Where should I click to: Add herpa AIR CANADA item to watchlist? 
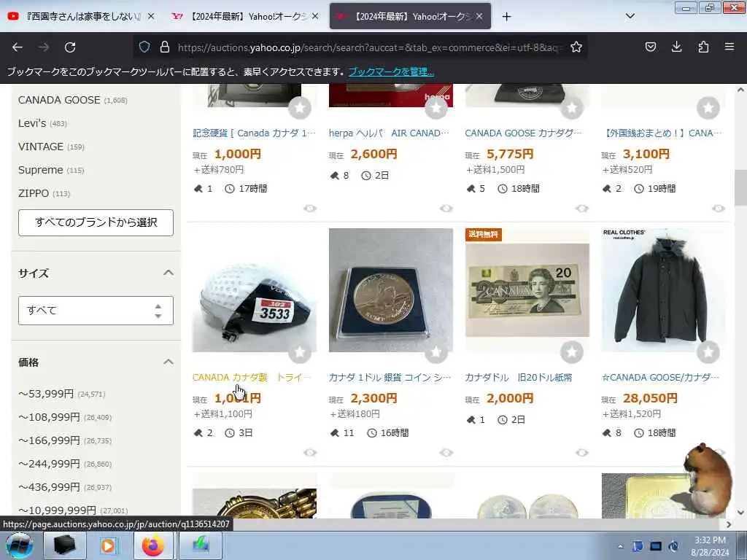coord(436,108)
